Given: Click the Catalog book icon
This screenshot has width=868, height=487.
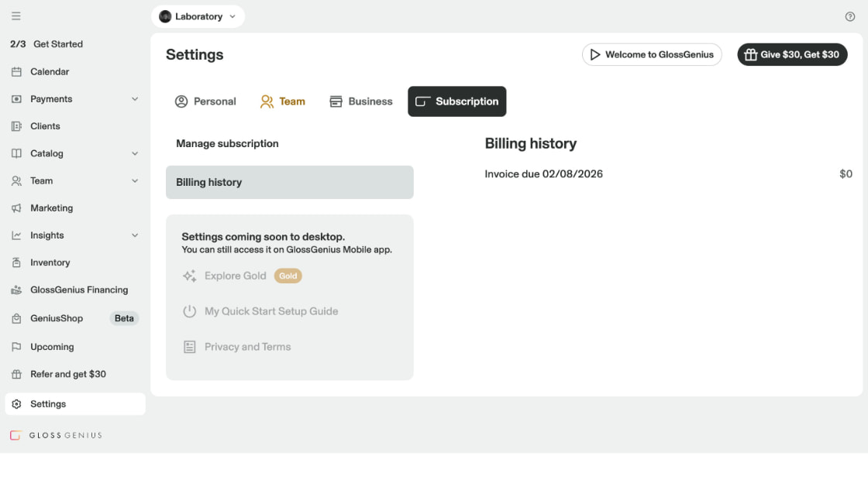Looking at the screenshot, I should coord(16,153).
